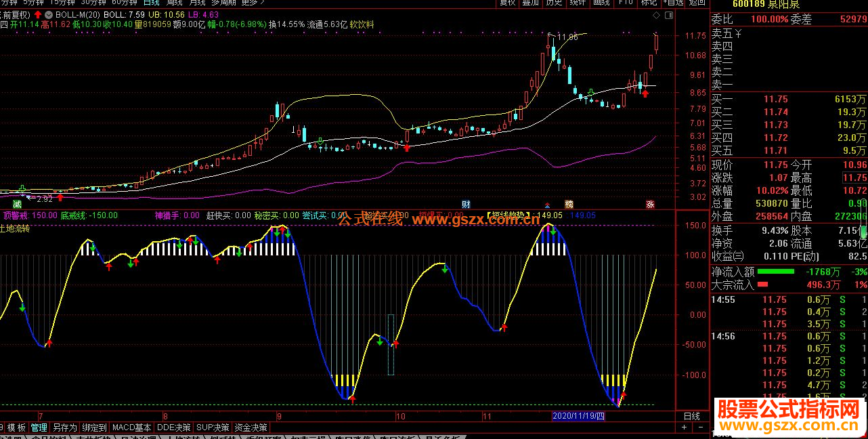Select the 30分钟 period tab

(x=94, y=3)
